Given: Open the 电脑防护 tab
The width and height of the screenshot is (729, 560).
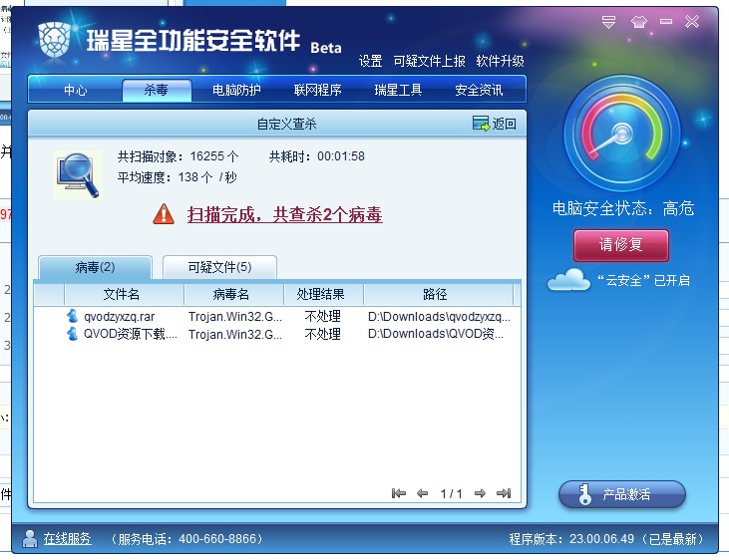Looking at the screenshot, I should (x=236, y=90).
